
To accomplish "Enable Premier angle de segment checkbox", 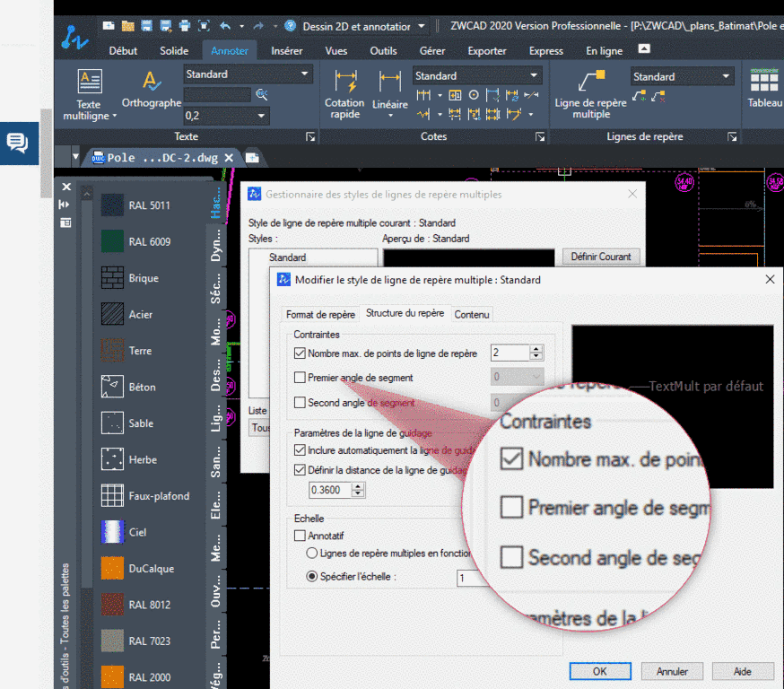I will coord(300,377).
